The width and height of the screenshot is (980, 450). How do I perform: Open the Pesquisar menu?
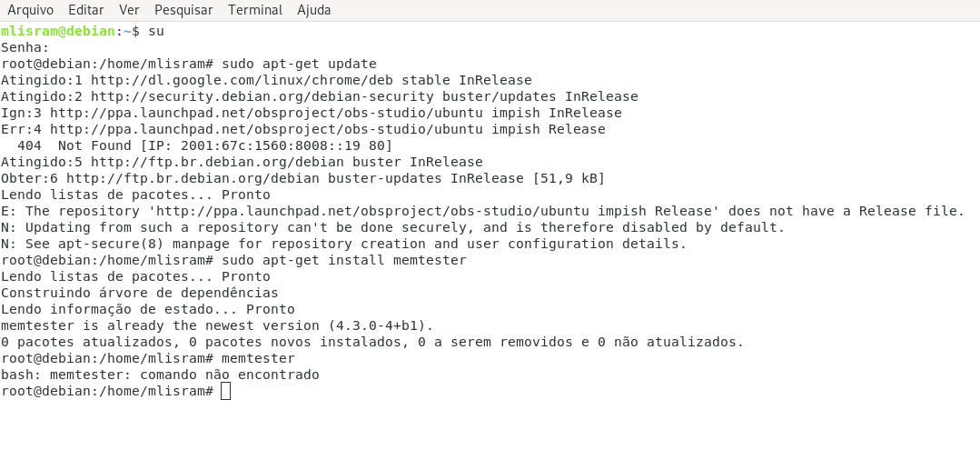click(183, 10)
